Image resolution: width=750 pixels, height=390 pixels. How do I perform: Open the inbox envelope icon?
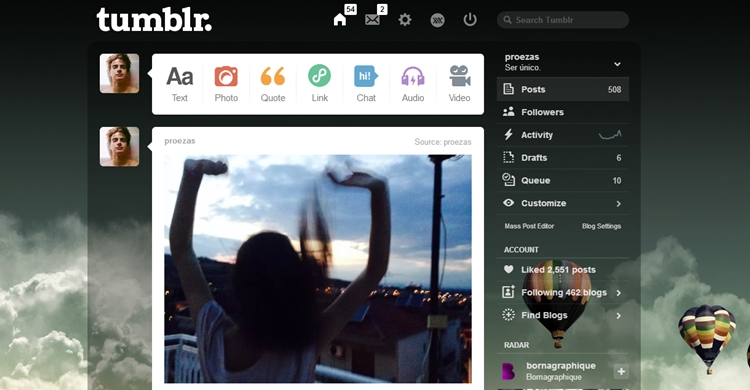point(372,20)
